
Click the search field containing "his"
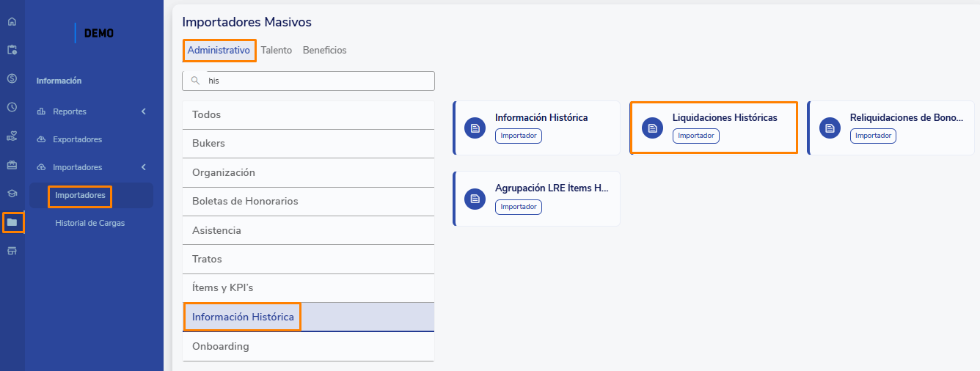click(308, 81)
